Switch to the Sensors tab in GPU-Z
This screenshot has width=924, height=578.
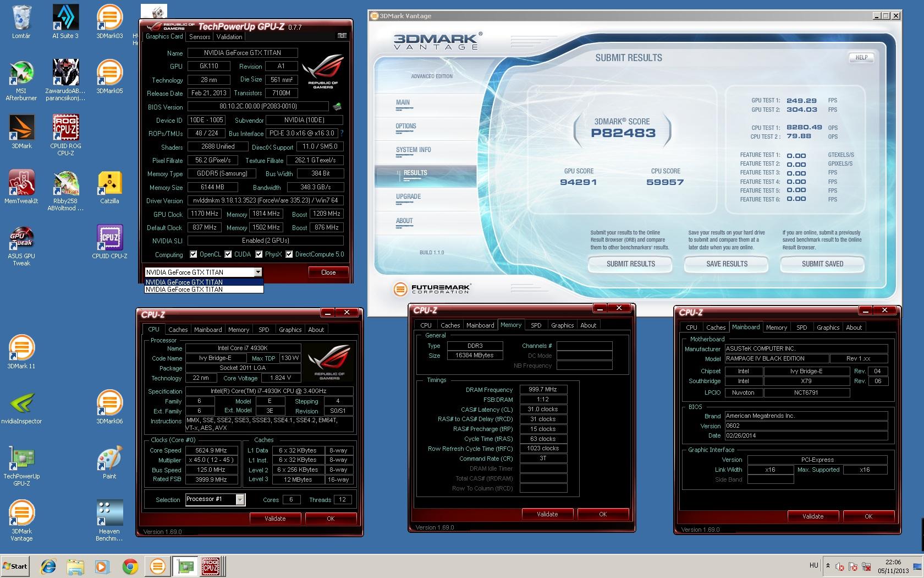click(200, 37)
